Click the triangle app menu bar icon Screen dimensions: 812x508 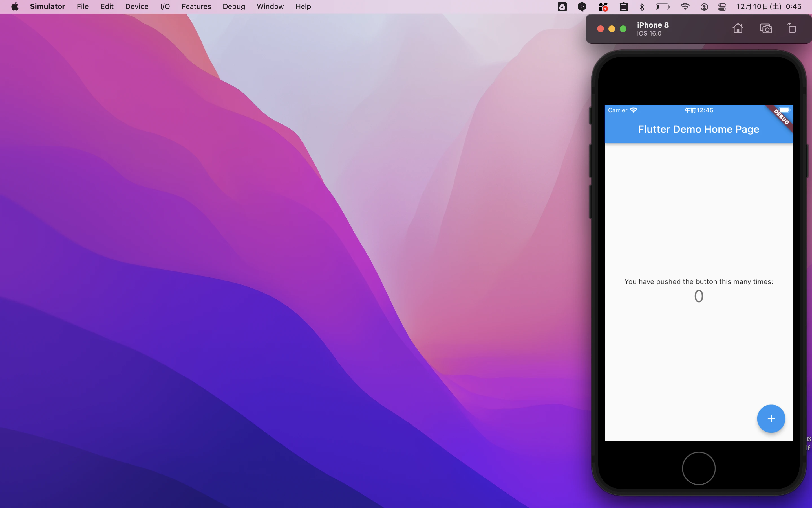[562, 7]
